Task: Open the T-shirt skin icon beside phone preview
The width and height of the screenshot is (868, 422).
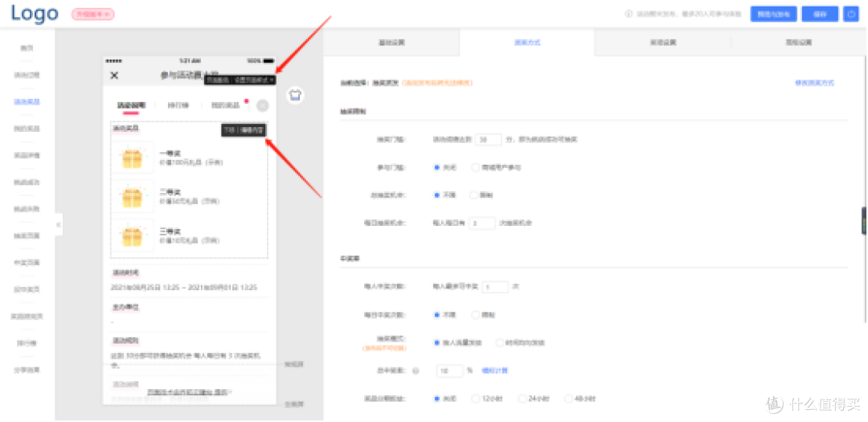Action: coord(295,96)
